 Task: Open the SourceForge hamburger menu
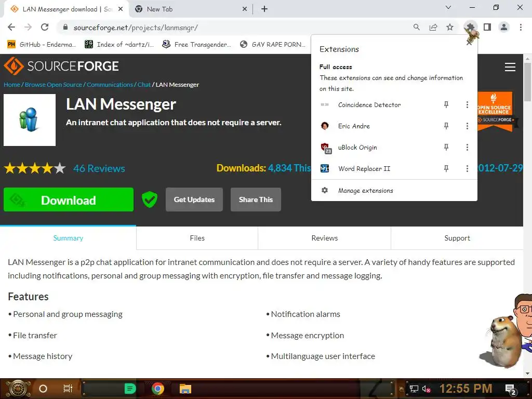pyautogui.click(x=510, y=67)
